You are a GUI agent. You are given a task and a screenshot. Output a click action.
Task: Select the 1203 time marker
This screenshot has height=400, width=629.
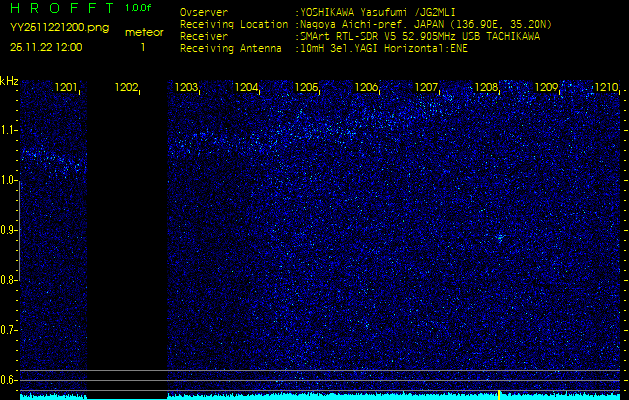coord(186,88)
